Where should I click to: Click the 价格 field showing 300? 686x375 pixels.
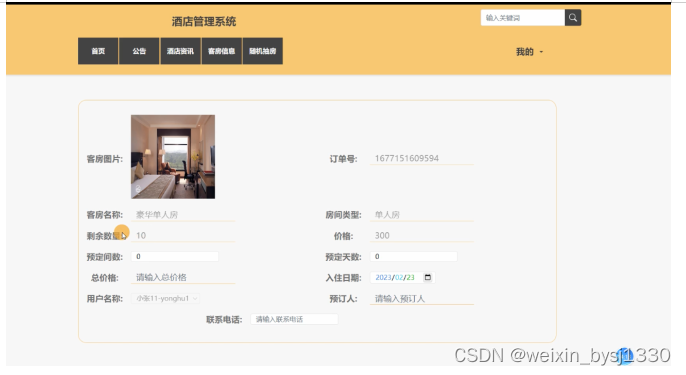tap(422, 236)
